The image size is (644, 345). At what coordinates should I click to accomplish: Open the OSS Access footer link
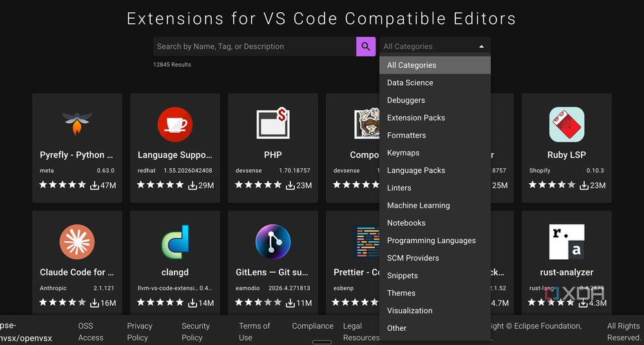[91, 332]
